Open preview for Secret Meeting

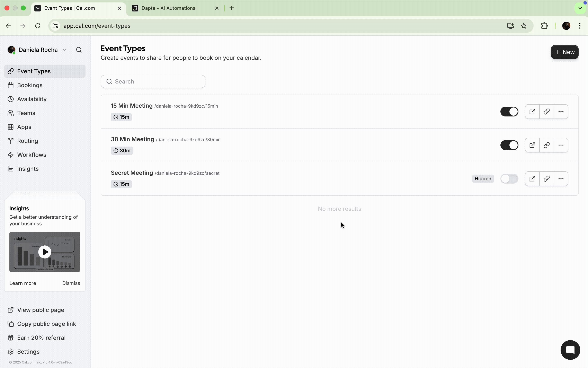(x=532, y=179)
